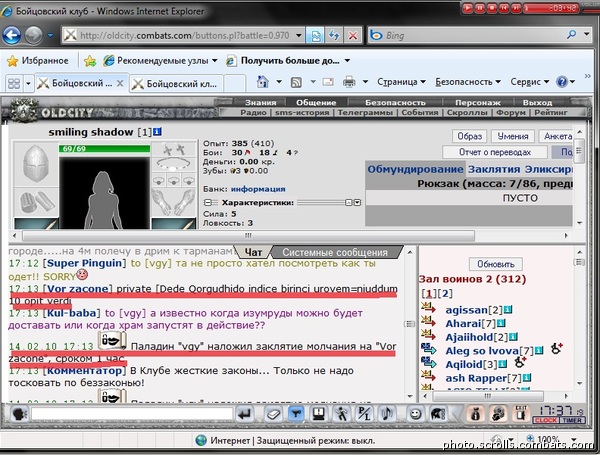Click the Printer icon in command bar

click(x=349, y=82)
